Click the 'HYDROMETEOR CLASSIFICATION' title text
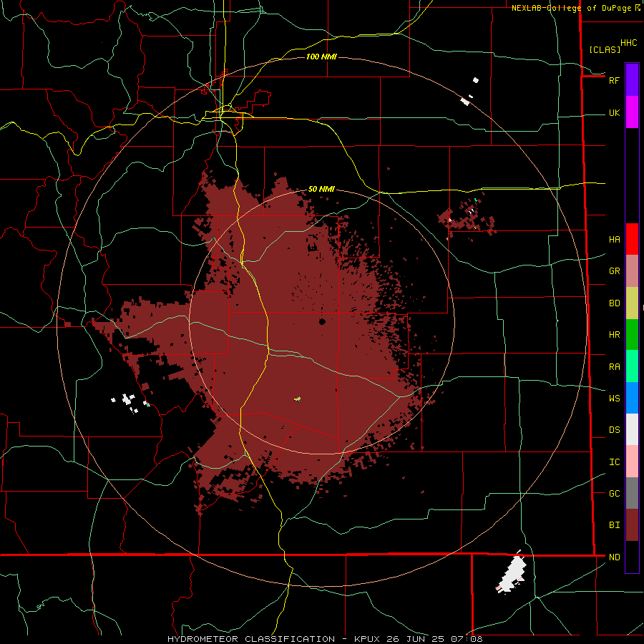This screenshot has height=644, width=644. tap(251, 639)
